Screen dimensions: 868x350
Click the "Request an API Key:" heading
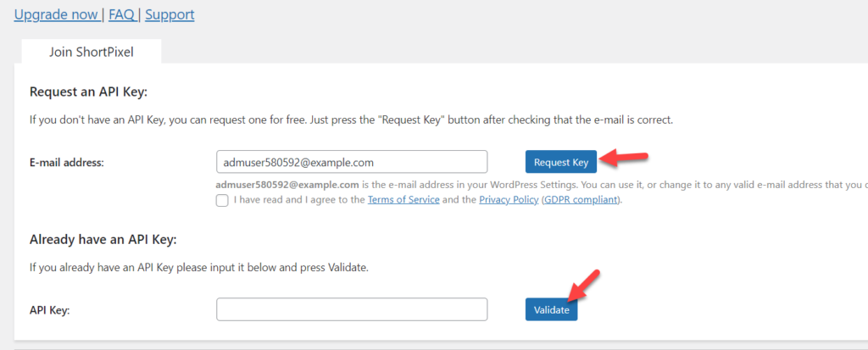[88, 92]
